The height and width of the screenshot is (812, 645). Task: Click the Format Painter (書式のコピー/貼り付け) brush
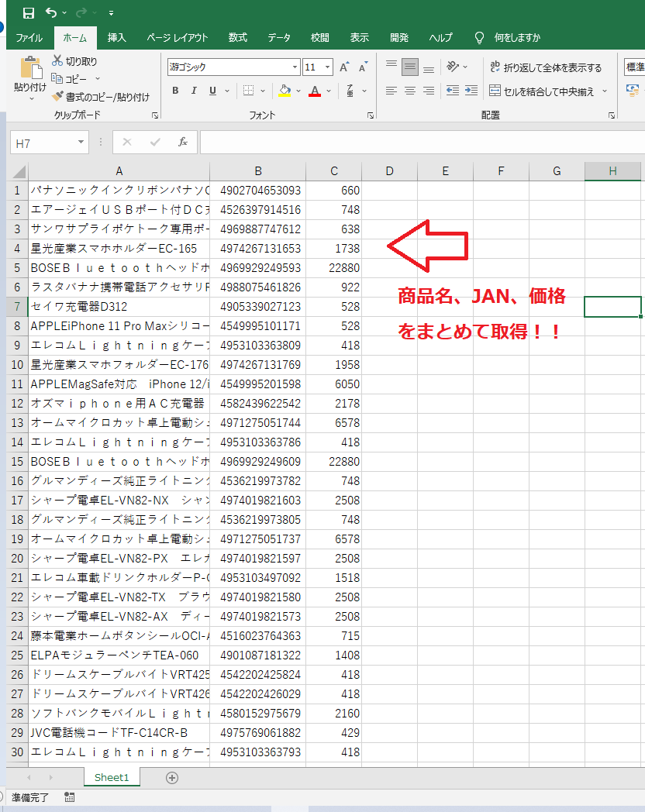(x=101, y=97)
